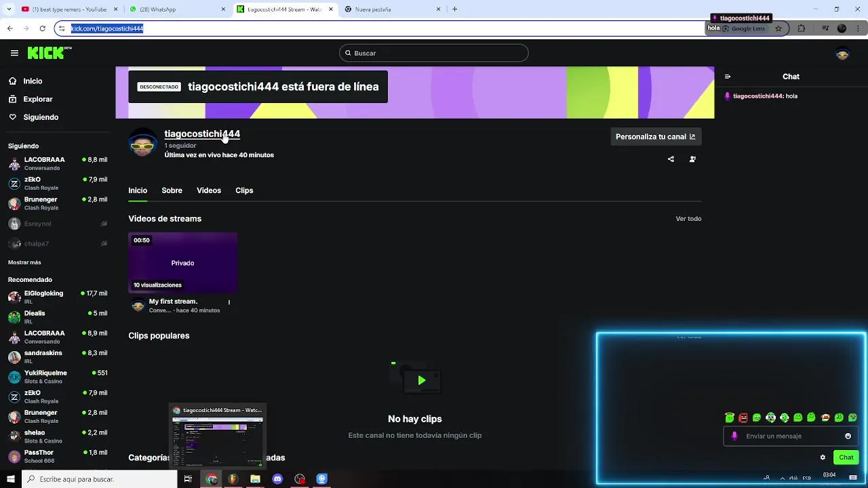Open sandraskins recommended channel
Image resolution: width=868 pixels, height=488 pixels.
pyautogui.click(x=58, y=357)
